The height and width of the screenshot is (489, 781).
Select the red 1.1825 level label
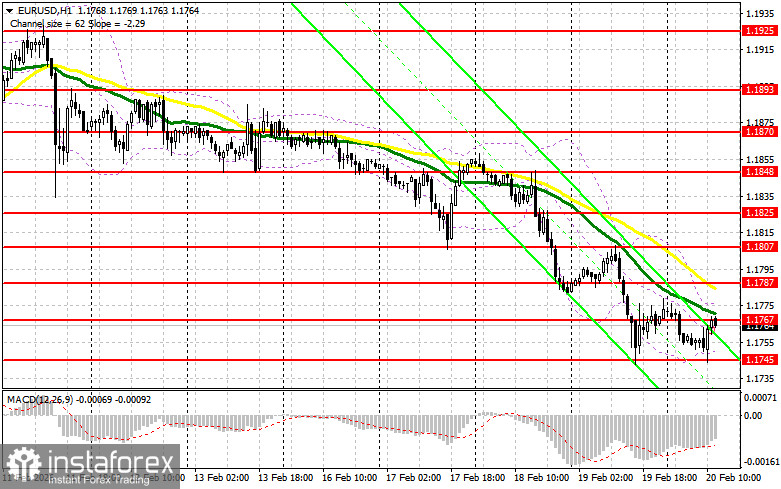[760, 213]
